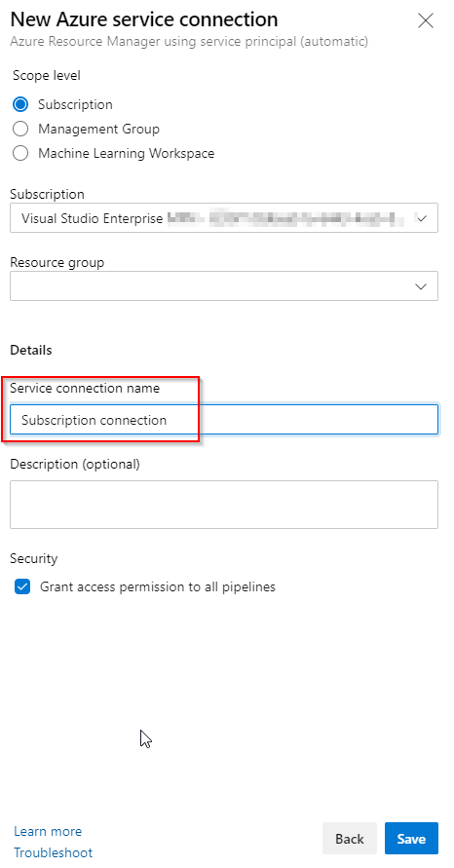Uncheck Grant access permission to all pipelines
The width and height of the screenshot is (454, 868).
22,586
